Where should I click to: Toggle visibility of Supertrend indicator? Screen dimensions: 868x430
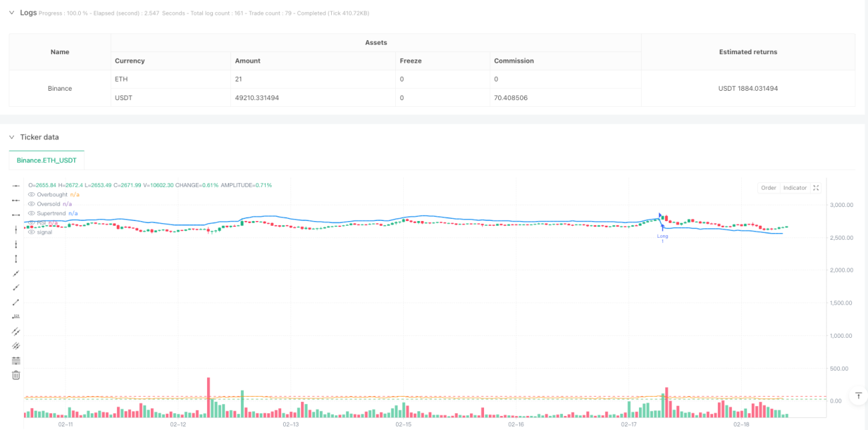pyautogui.click(x=31, y=213)
